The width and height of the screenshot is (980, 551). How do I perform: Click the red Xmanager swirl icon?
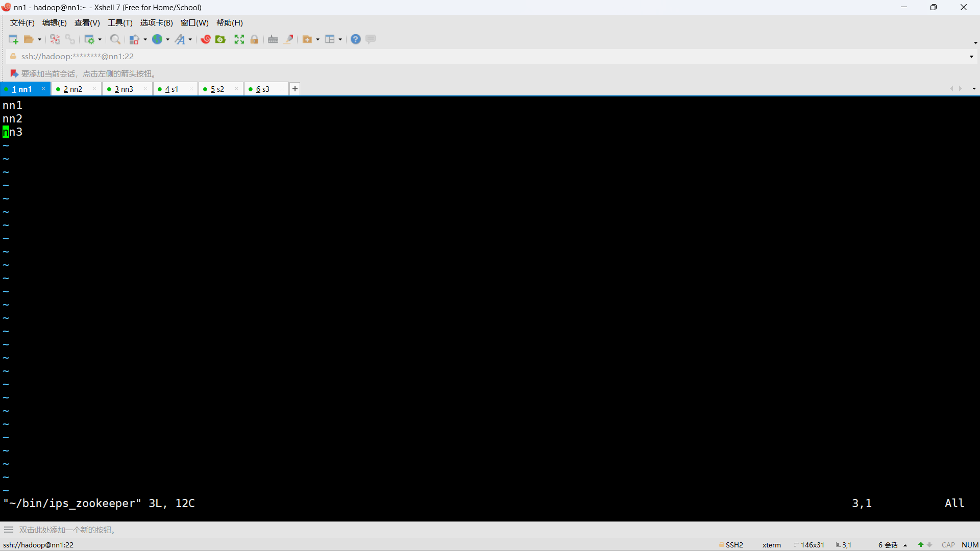click(x=206, y=39)
